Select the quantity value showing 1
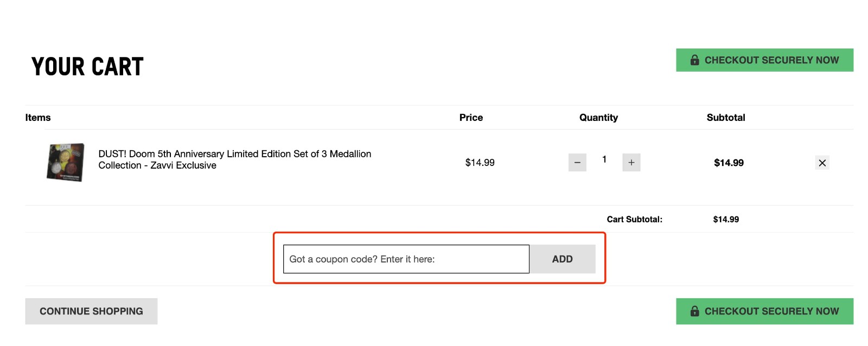Viewport: 868px width, 346px height. click(x=604, y=159)
